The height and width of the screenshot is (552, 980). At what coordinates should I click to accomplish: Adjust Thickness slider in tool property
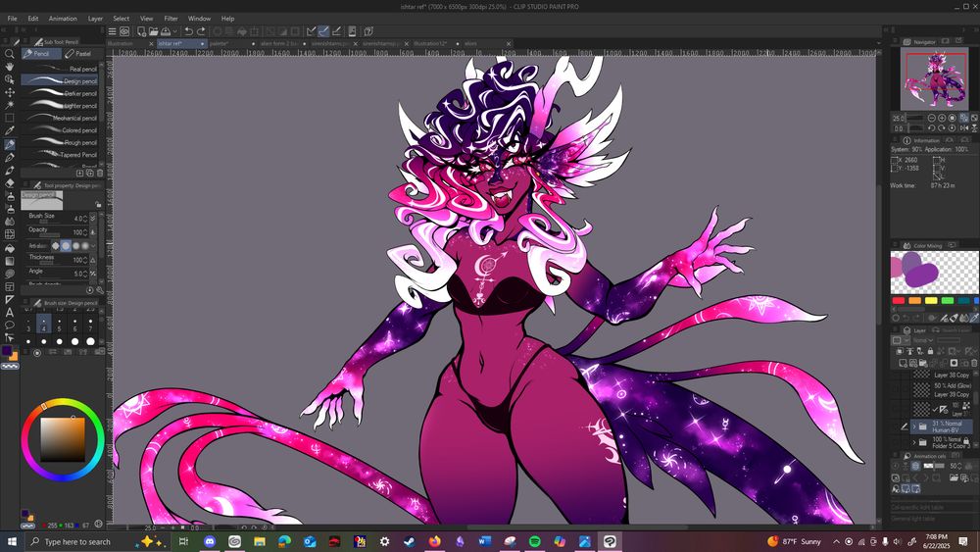[x=49, y=263]
